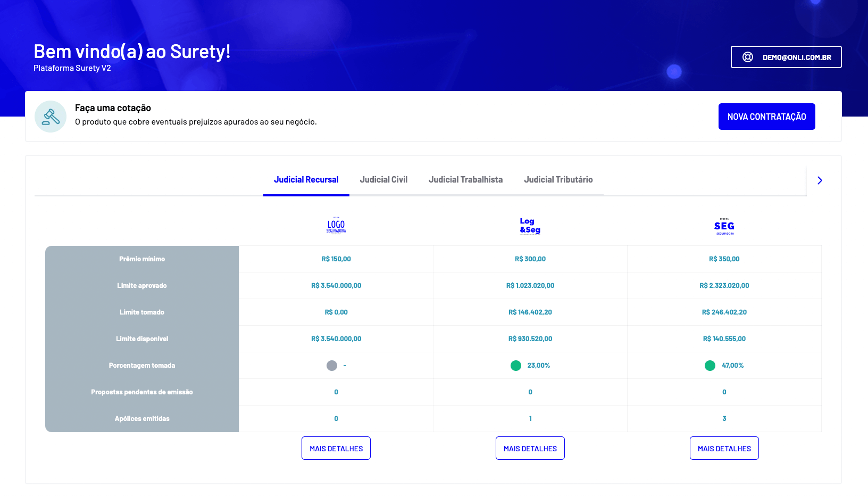The height and width of the screenshot is (496, 868).
Task: Click the Log & Seg insurer logo
Action: click(x=530, y=226)
